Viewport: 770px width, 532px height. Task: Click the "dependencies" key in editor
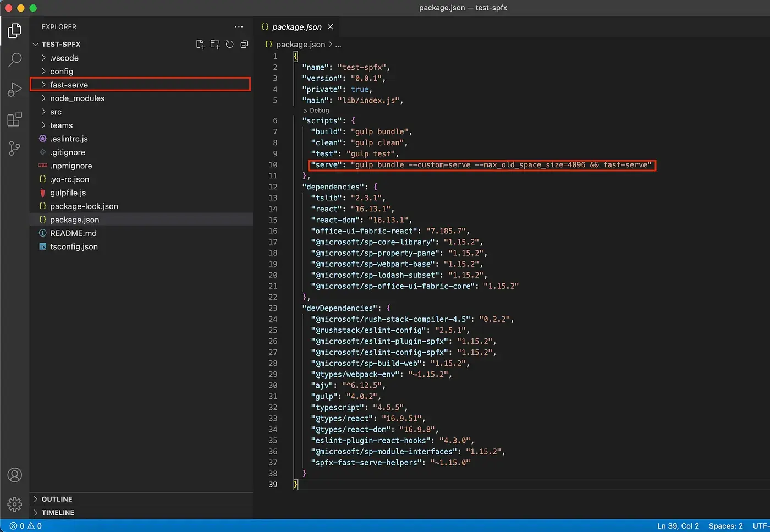333,187
